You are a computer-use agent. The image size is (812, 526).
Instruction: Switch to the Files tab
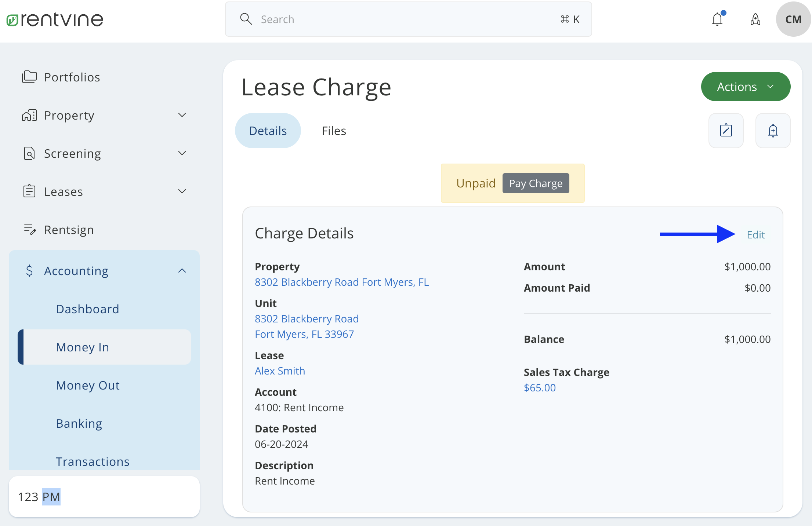[x=334, y=130]
